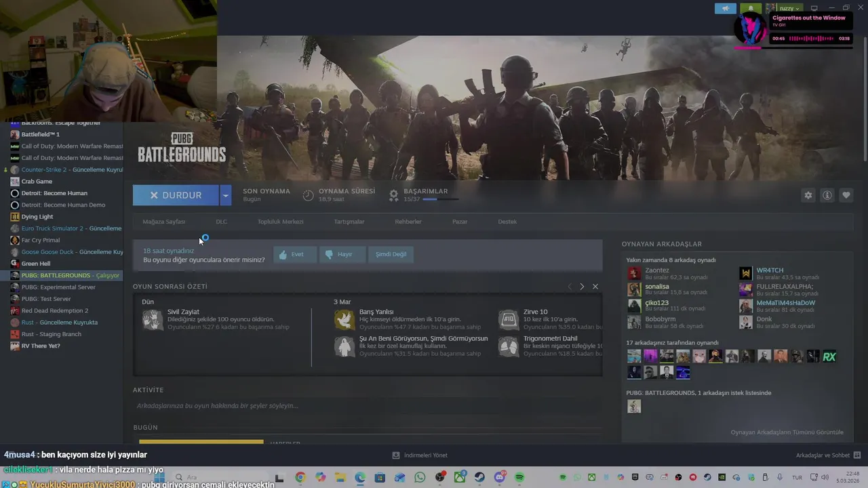Click the music overlay waveform
Image resolution: width=868 pixels, height=488 pixels.
coord(811,39)
